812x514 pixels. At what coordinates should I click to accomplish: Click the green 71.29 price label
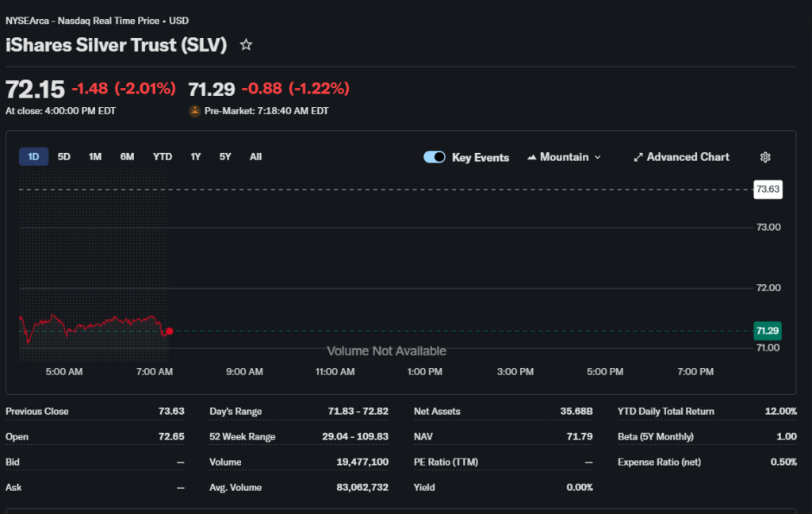[768, 331]
